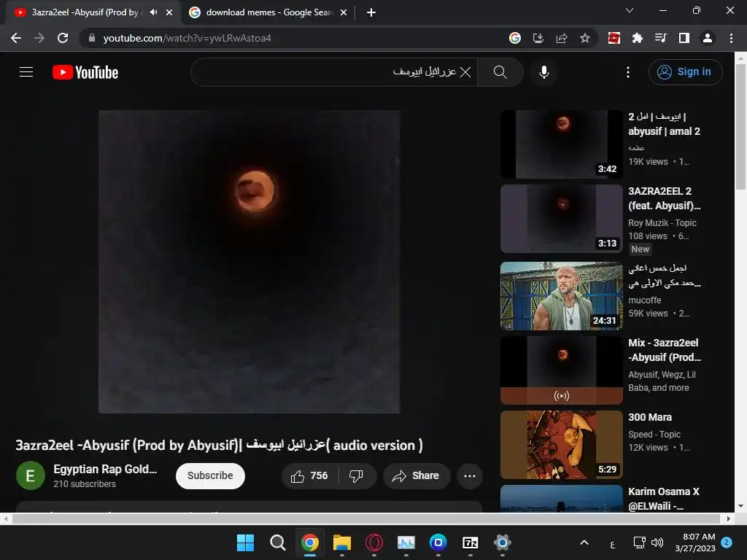This screenshot has width=747, height=560.
Task: Go forward in Chrome
Action: [39, 38]
